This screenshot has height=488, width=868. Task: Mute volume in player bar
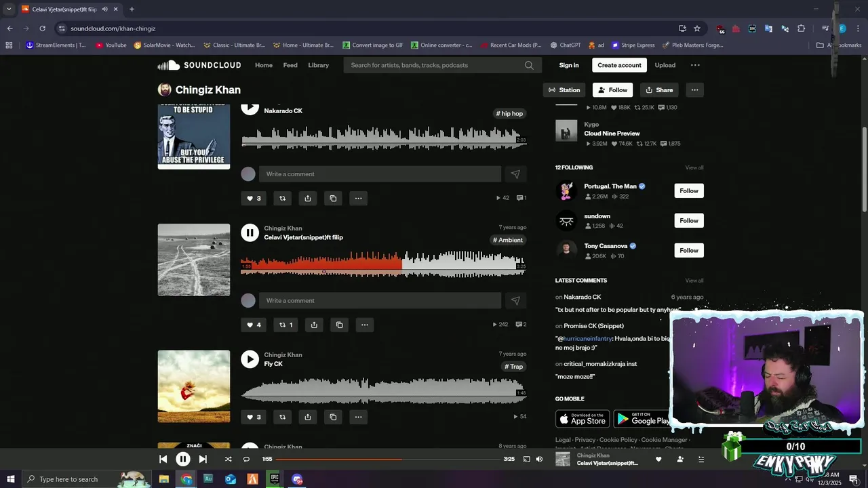pyautogui.click(x=539, y=459)
